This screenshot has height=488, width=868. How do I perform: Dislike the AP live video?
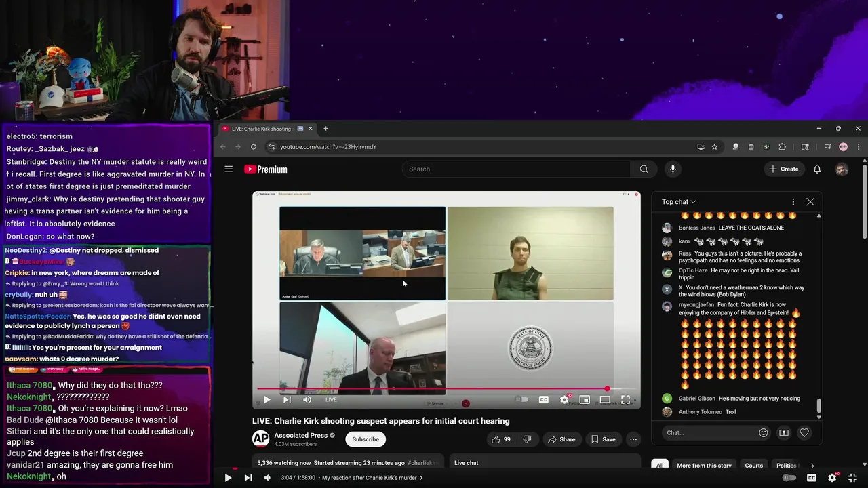[527, 439]
